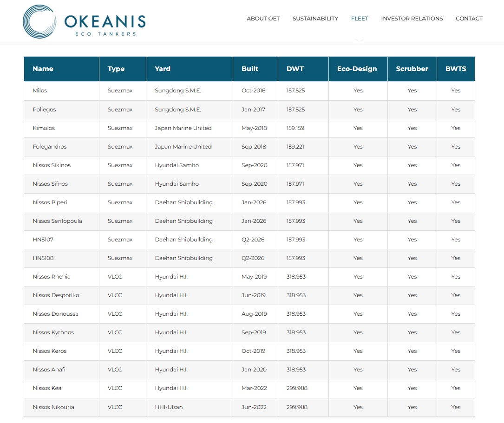
Task: Click Nissos Rhenia vessel name
Action: 52,277
